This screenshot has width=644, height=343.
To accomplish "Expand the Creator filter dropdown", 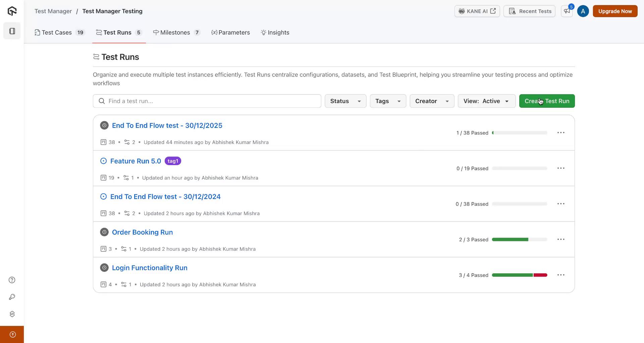I will 432,101.
